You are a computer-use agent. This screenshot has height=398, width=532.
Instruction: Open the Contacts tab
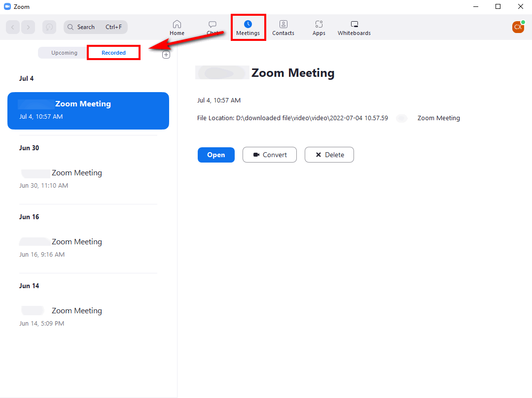click(x=284, y=28)
